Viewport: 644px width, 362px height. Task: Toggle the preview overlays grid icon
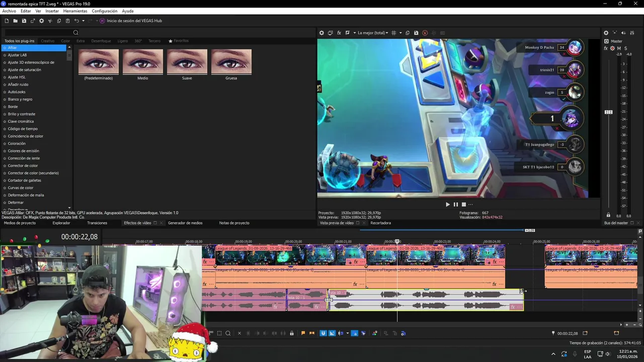[x=394, y=33]
